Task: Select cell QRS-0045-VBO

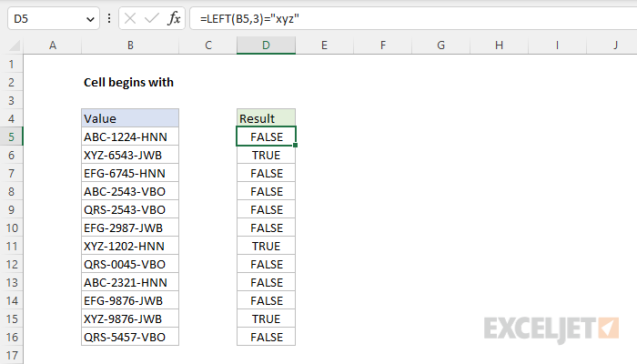Action: point(130,264)
